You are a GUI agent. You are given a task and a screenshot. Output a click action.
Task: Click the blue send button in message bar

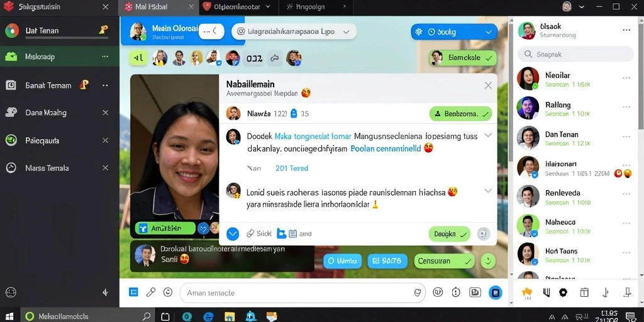pyautogui.click(x=496, y=292)
